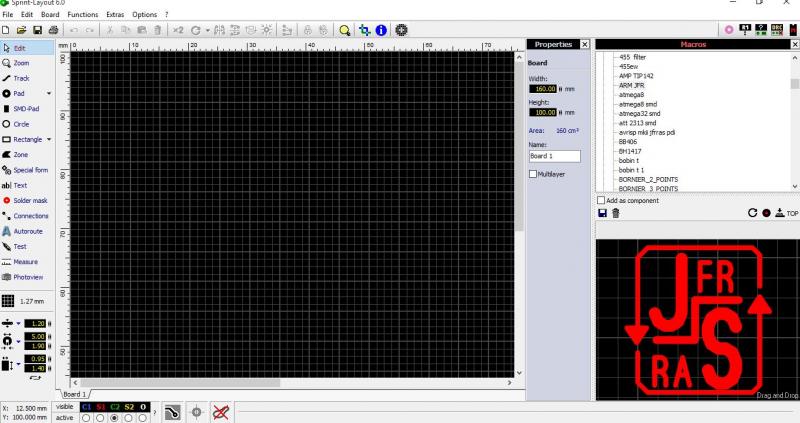Set C2 as the active layer

coord(114,418)
